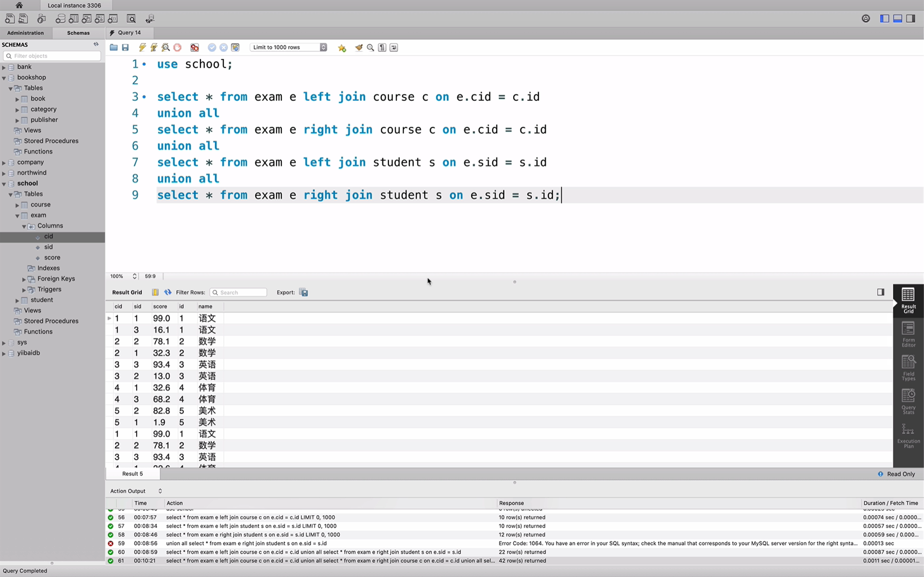Expand the northwind schema
This screenshot has width=924, height=577.
click(x=4, y=173)
